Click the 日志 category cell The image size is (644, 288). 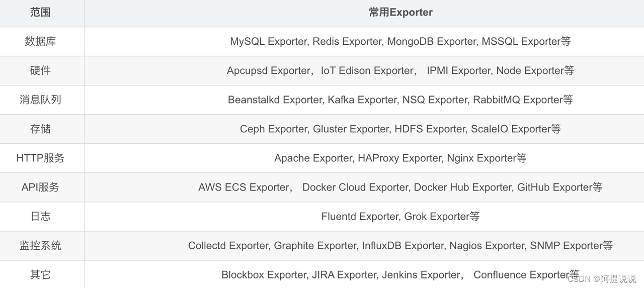[40, 216]
